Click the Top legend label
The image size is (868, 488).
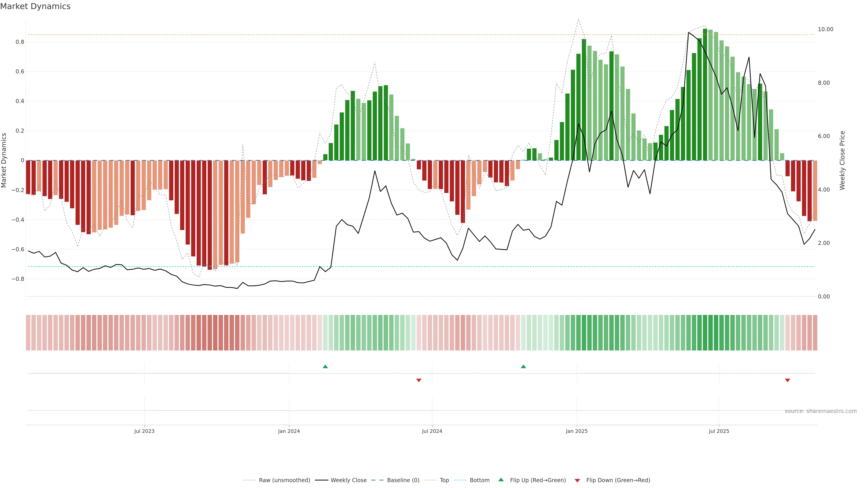tap(444, 480)
